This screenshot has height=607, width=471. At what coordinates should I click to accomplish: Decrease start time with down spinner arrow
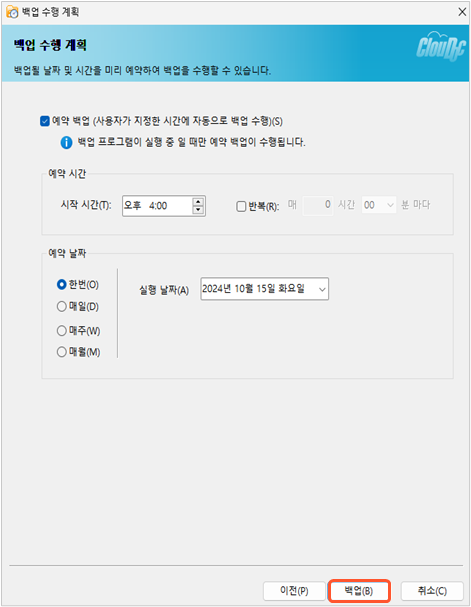coord(198,210)
